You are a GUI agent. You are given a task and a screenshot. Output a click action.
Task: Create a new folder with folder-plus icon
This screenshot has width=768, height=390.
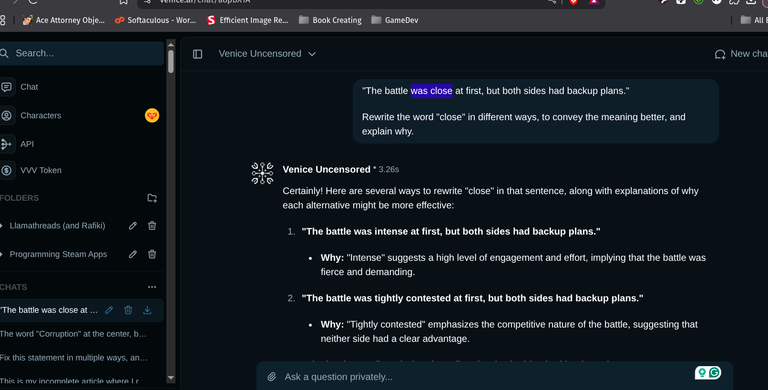(x=152, y=198)
